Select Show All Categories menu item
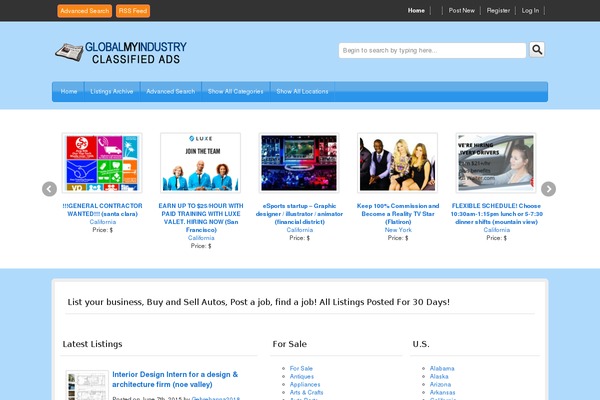The height and width of the screenshot is (400, 600). coord(235,91)
